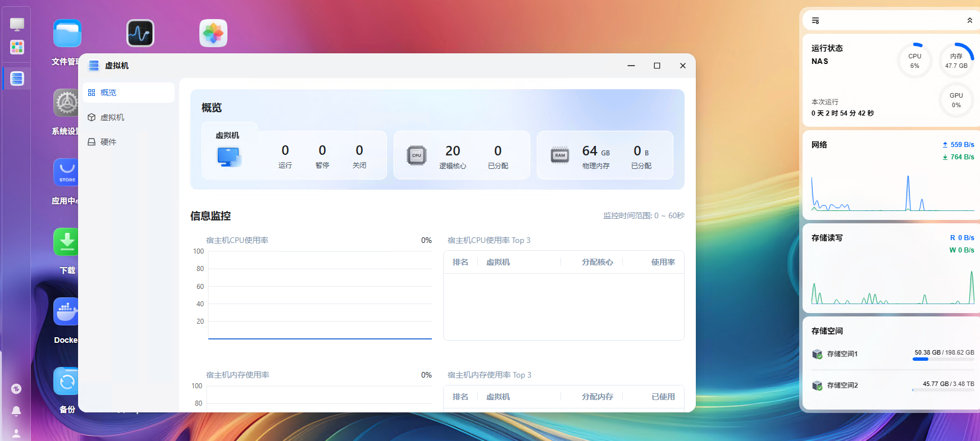Screen dimensions: 980x441
Task: Click the 分配内存 column header
Action: 598,397
